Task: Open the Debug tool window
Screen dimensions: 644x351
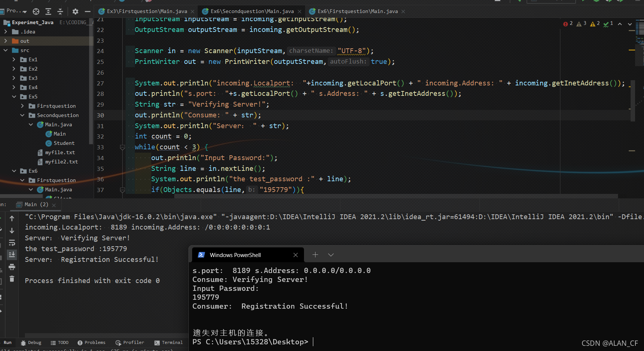Action: tap(31, 342)
